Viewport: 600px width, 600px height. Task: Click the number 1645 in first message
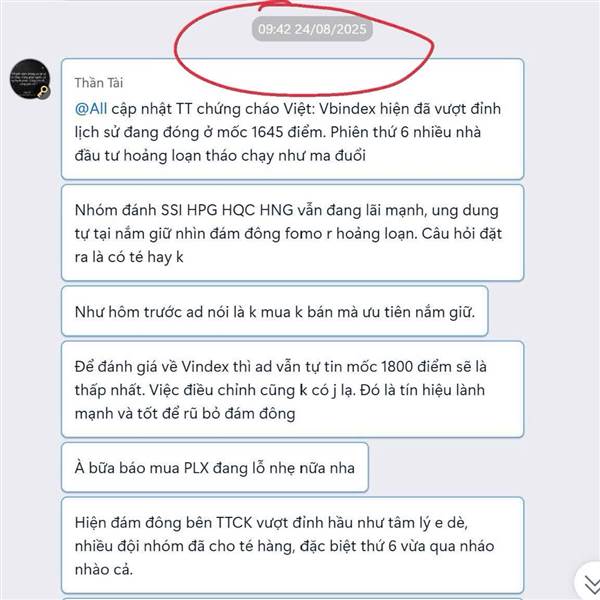tap(267, 132)
